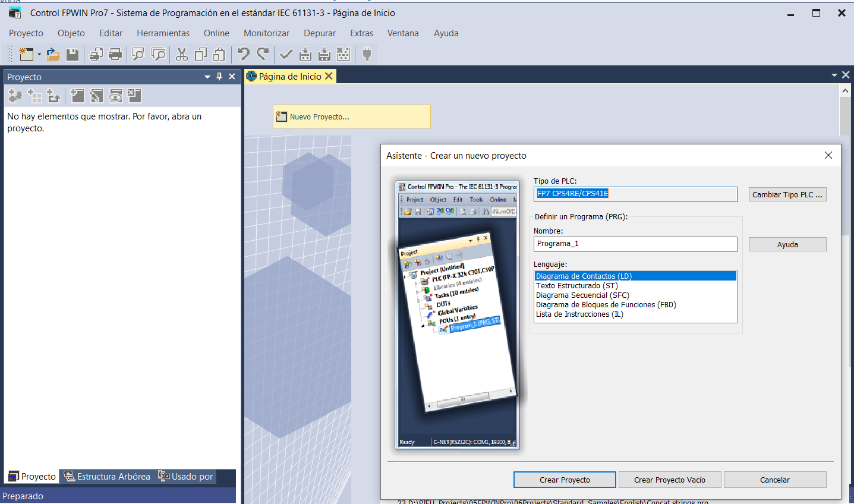Click the Nombre field containing Programa_1

tap(635, 244)
